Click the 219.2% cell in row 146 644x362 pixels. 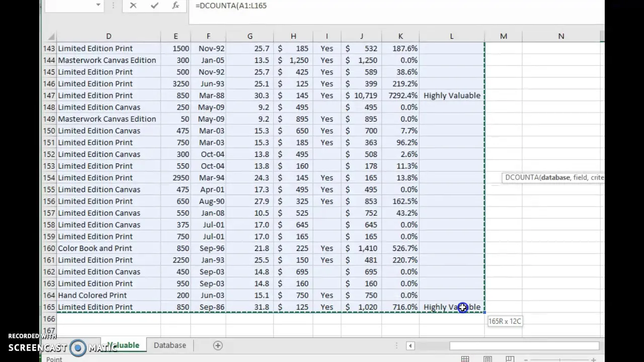tap(400, 84)
